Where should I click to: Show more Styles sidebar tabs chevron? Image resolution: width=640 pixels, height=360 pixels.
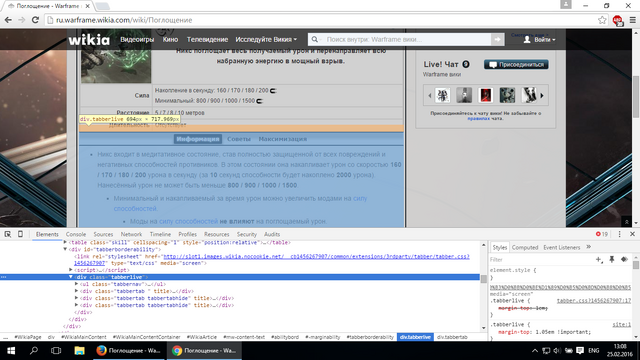588,247
